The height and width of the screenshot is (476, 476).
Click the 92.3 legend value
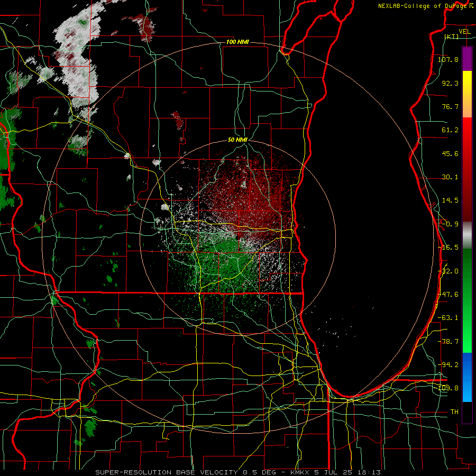450,83
